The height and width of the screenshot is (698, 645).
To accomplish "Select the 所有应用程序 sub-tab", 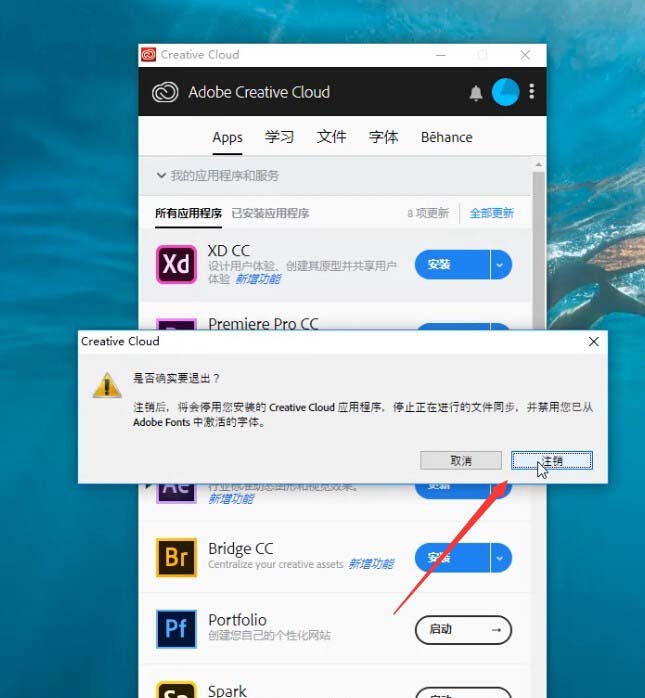I will tap(188, 213).
